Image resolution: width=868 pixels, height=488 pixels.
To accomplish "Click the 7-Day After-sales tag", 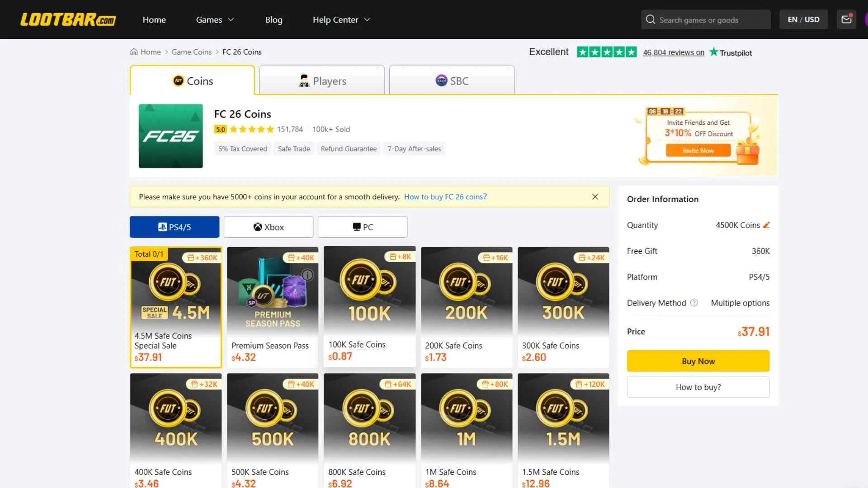I will (414, 149).
